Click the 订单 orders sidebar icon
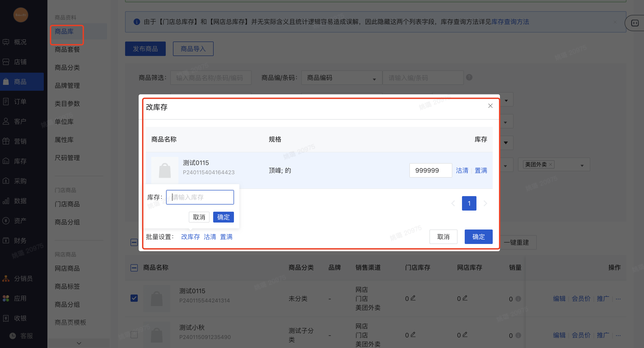 pyautogui.click(x=6, y=101)
